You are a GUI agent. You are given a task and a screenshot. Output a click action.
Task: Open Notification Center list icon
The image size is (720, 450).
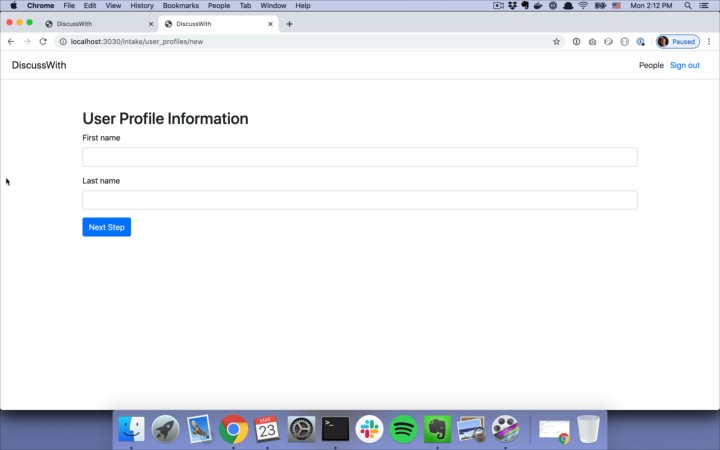click(x=703, y=6)
